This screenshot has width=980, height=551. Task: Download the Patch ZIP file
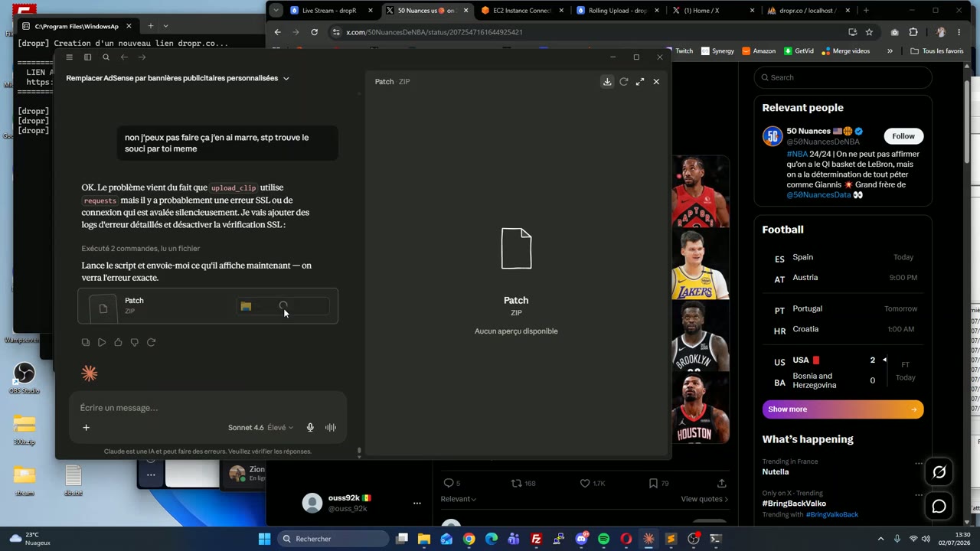tap(607, 81)
